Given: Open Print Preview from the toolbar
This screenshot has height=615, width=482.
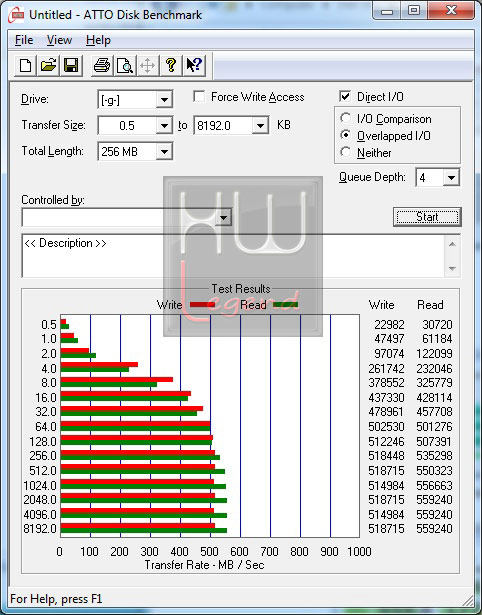Looking at the screenshot, I should point(125,65).
